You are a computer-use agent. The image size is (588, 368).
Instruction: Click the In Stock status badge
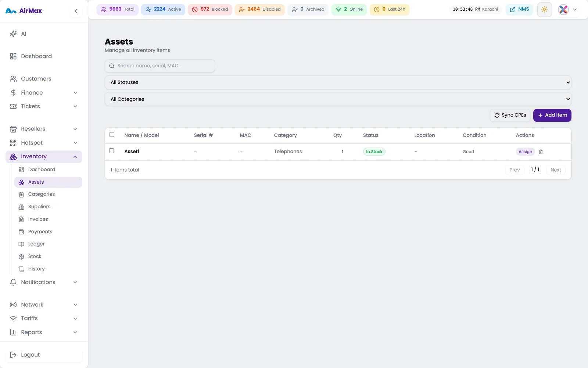click(x=374, y=152)
